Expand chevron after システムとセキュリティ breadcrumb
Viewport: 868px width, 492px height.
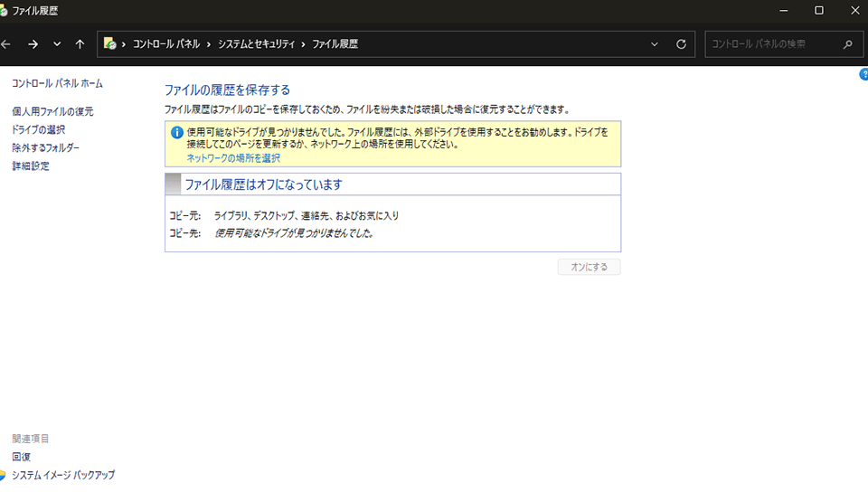[304, 44]
